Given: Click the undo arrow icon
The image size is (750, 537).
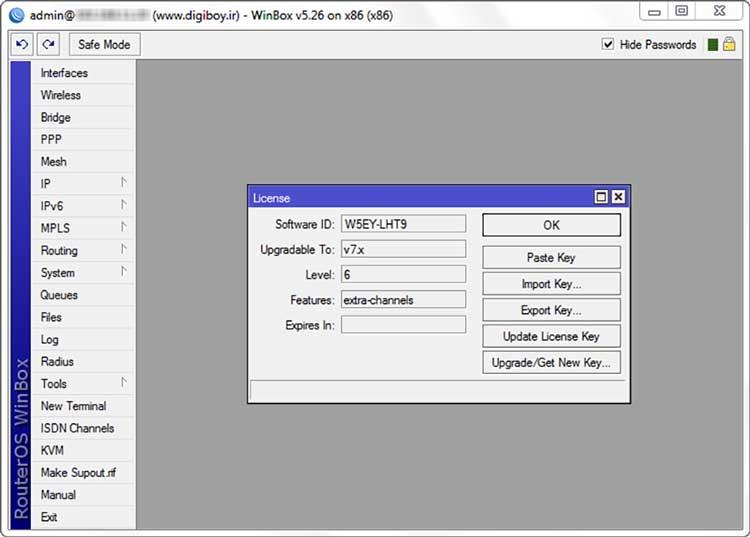Looking at the screenshot, I should click(x=23, y=44).
